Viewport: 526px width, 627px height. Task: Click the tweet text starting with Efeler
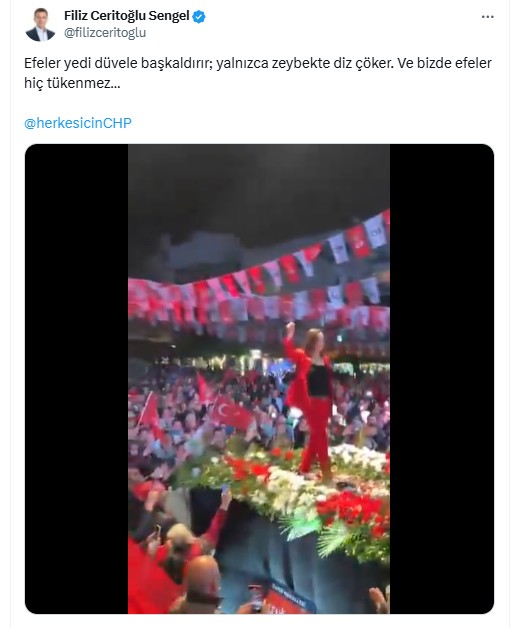click(x=258, y=73)
